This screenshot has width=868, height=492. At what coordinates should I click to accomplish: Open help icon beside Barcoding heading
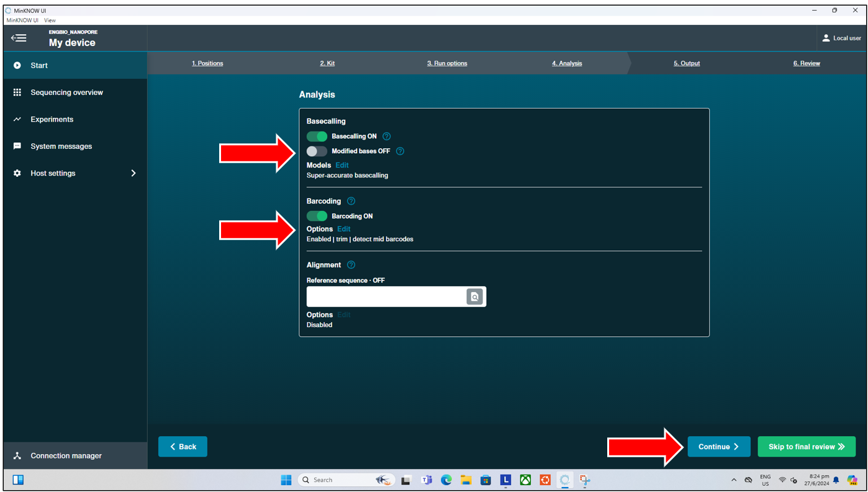tap(351, 201)
